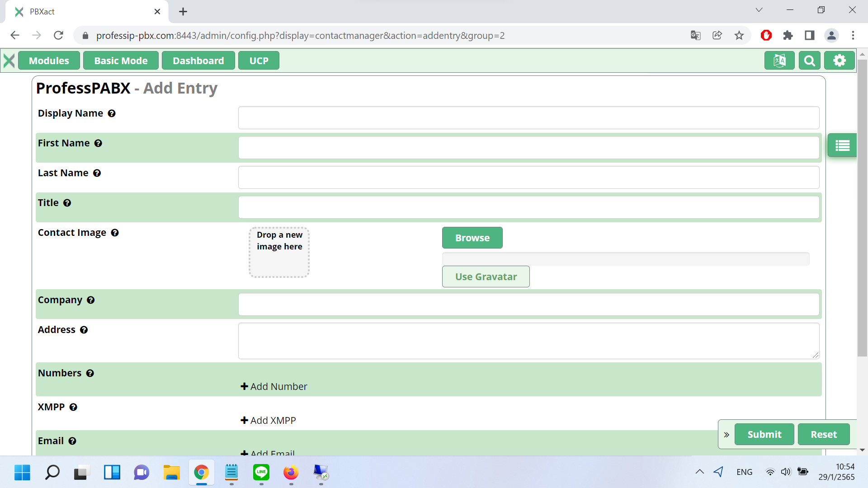Screen dimensions: 868x488
Task: Show hidden system tray icons
Action: 700,472
